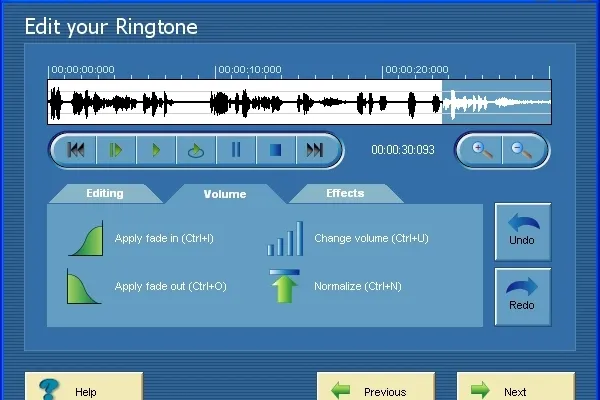Apply fade out using the descending curve icon

(x=84, y=286)
